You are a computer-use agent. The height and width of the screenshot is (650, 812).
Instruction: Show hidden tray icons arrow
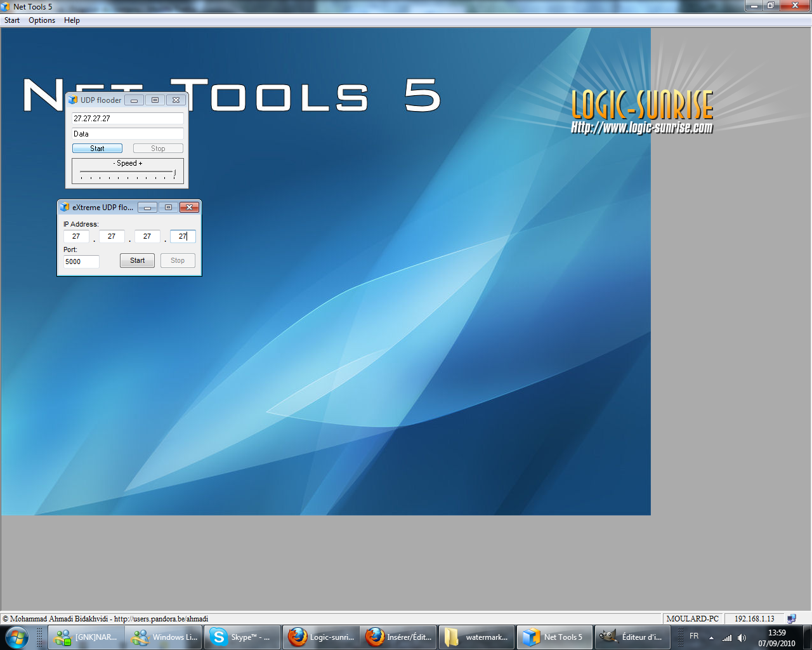coord(711,638)
